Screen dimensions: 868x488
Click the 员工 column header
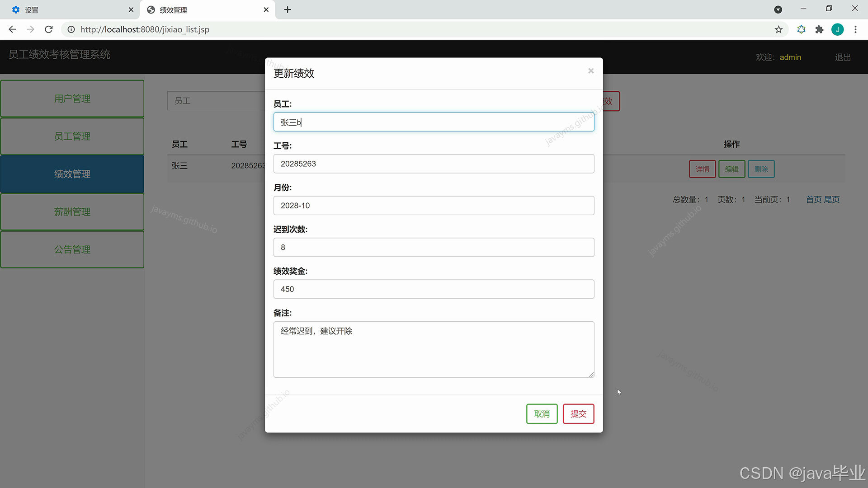[x=179, y=144]
